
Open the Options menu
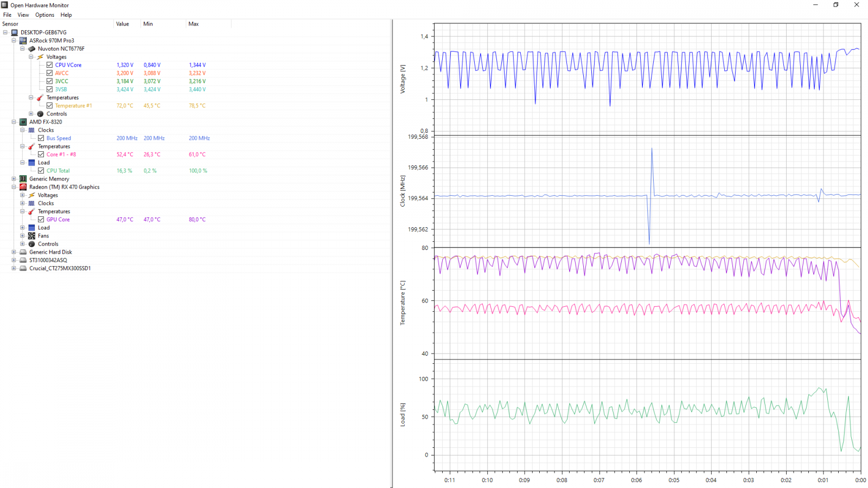[x=44, y=15]
